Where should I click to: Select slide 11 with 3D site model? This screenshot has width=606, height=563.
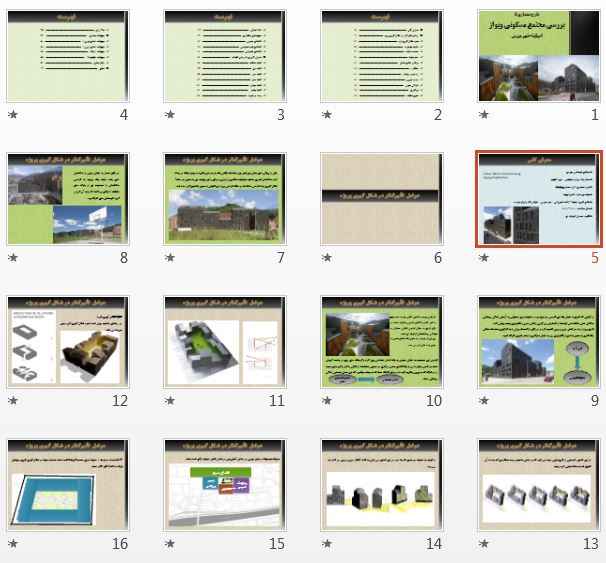click(x=226, y=342)
